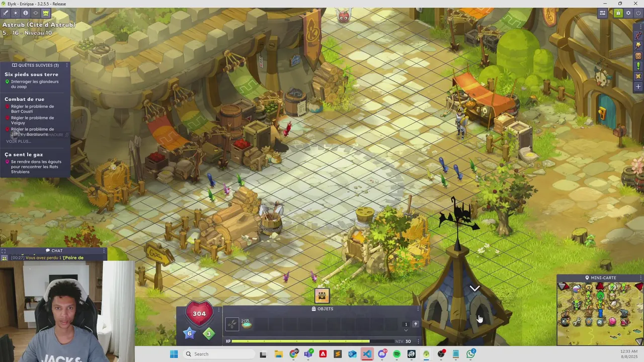Open settings gear icon in game

(x=628, y=13)
